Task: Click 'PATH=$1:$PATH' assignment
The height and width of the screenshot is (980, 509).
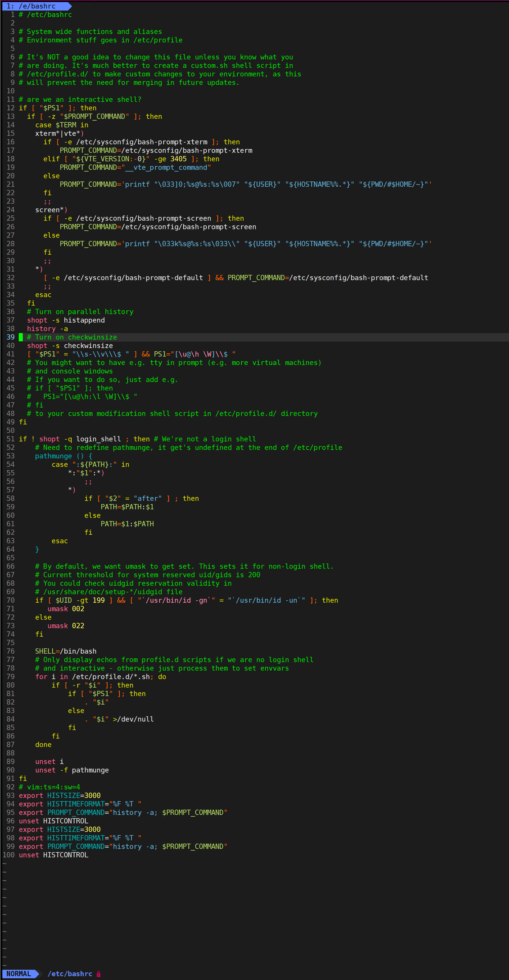Action: click(x=127, y=524)
